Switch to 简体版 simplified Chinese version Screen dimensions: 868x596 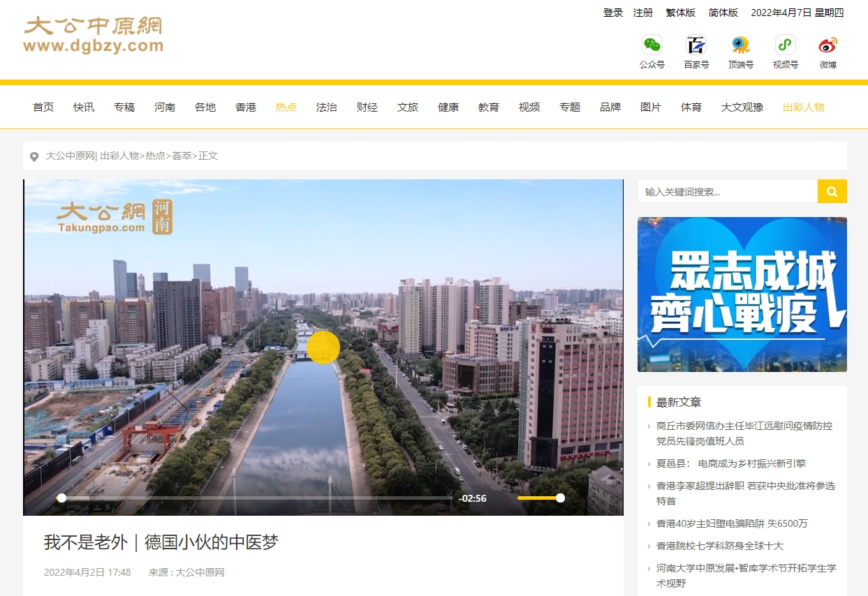click(x=723, y=13)
